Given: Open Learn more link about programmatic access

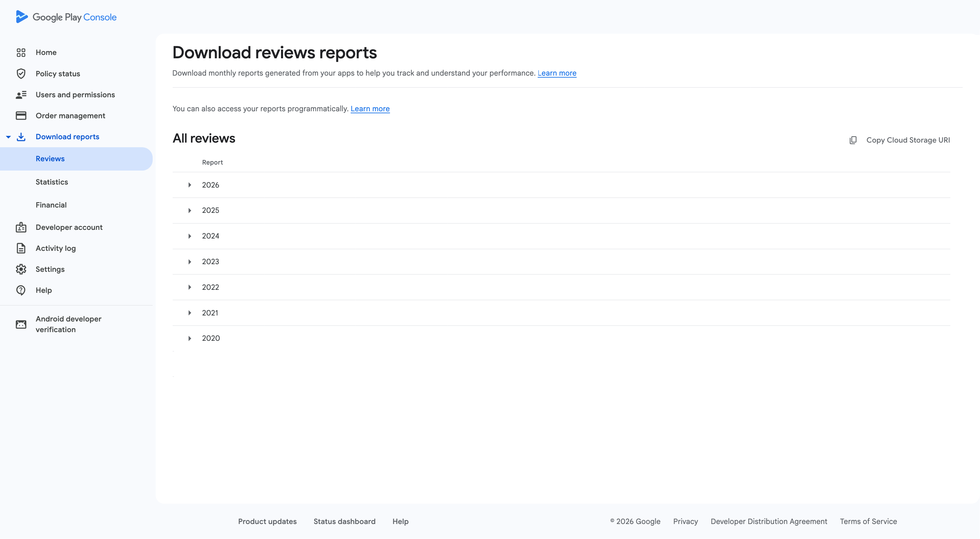Looking at the screenshot, I should pos(370,109).
